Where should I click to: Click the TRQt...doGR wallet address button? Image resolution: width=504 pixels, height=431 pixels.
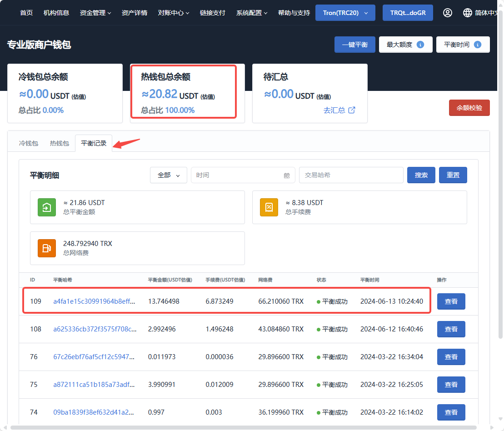click(x=408, y=13)
